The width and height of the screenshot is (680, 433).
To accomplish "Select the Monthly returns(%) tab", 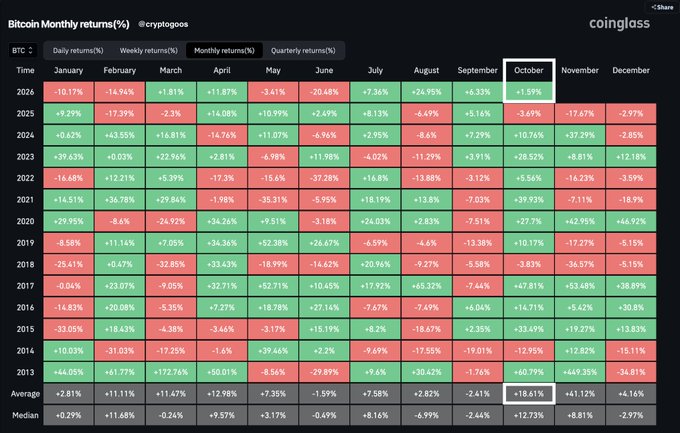I will coord(224,50).
